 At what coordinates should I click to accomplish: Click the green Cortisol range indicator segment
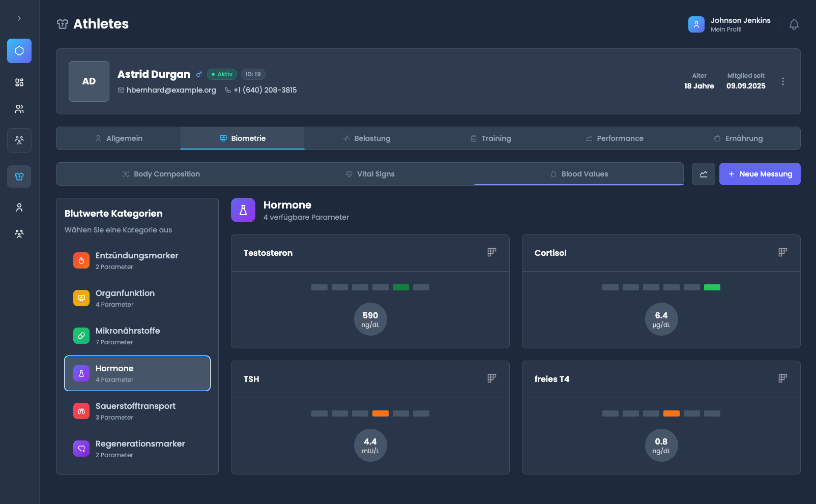point(712,287)
